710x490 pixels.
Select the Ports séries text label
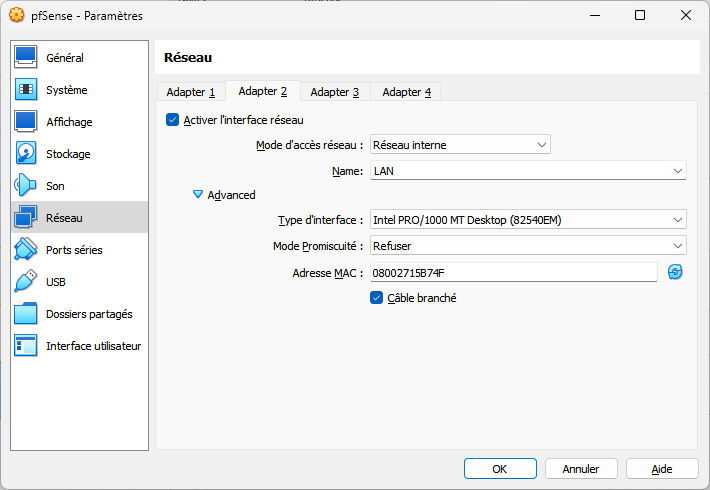point(74,250)
